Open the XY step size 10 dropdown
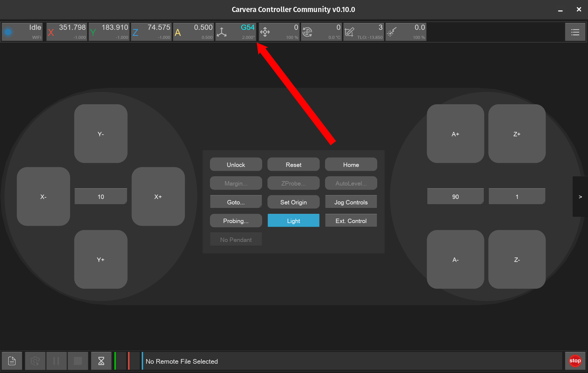Image resolution: width=588 pixels, height=373 pixels. click(101, 196)
